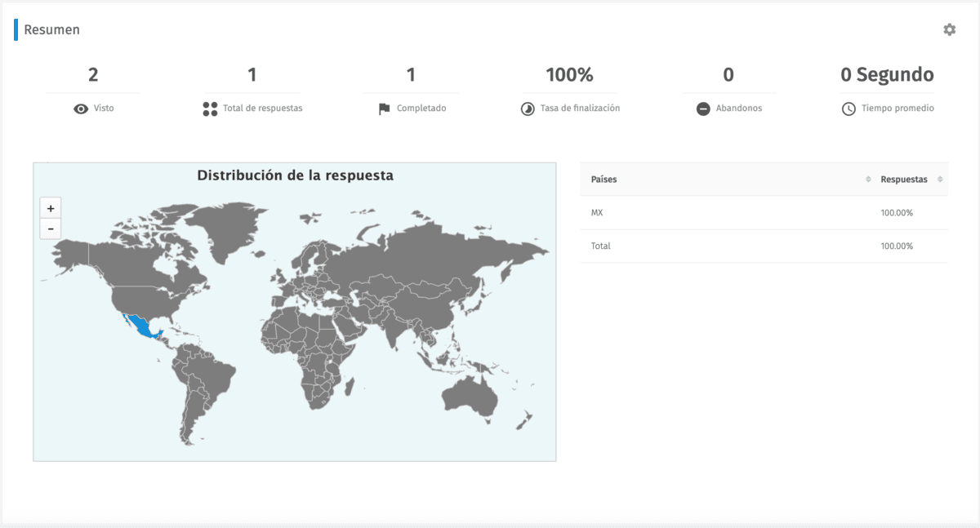Select Mexico highlighted in blue on map

(145, 328)
